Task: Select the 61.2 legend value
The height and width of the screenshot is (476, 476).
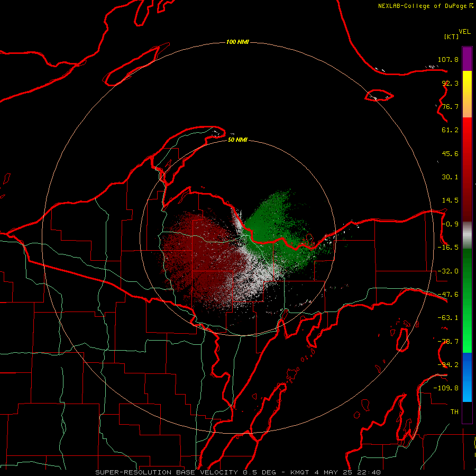Action: [x=450, y=130]
